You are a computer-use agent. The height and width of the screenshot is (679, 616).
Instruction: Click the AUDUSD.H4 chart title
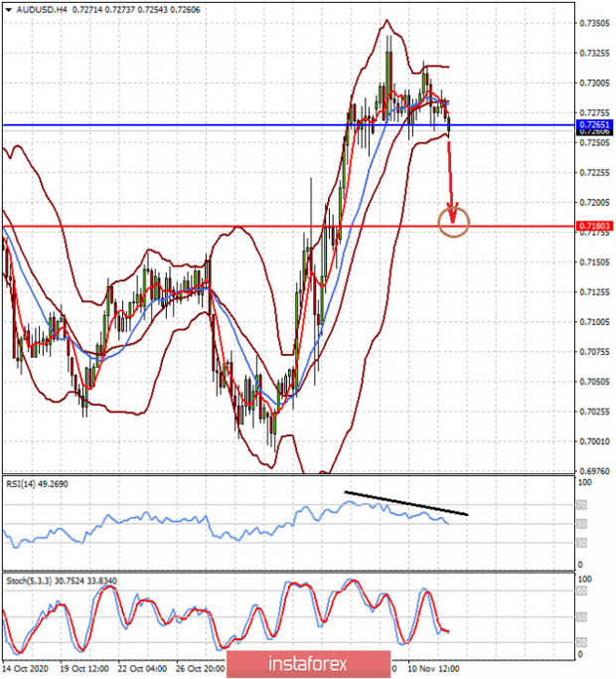(38, 7)
